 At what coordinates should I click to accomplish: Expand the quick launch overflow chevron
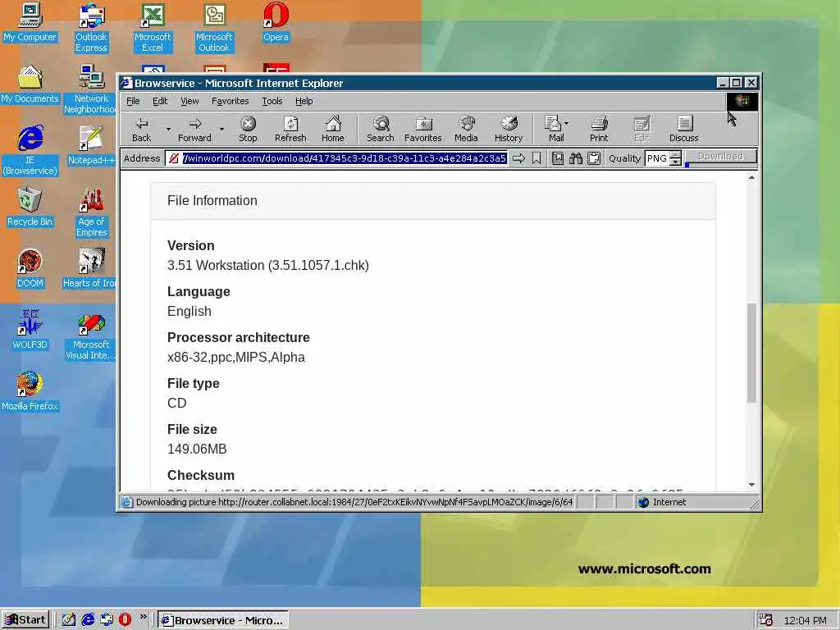coord(143,617)
